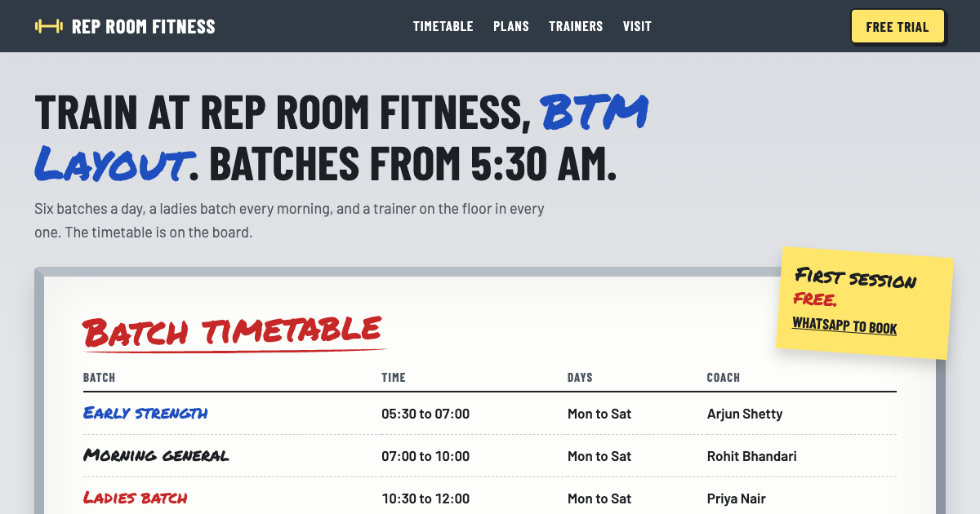Follow the WhatsApp to Book link

[x=844, y=326]
